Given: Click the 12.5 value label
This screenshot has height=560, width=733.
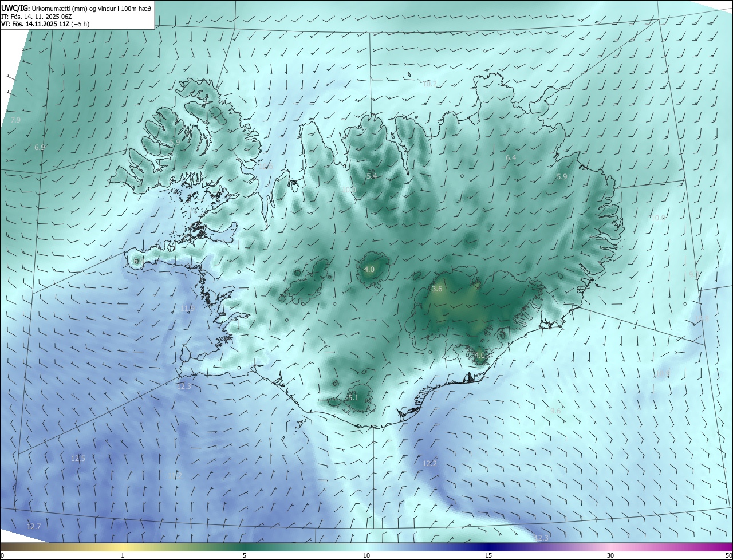Looking at the screenshot, I should 78,458.
